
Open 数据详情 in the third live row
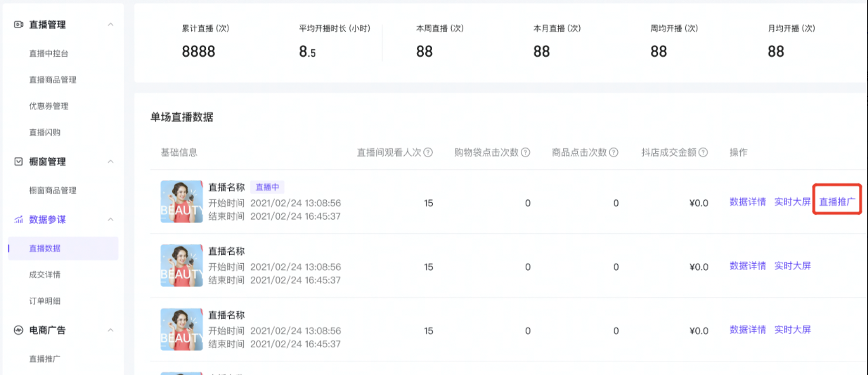[x=748, y=330]
